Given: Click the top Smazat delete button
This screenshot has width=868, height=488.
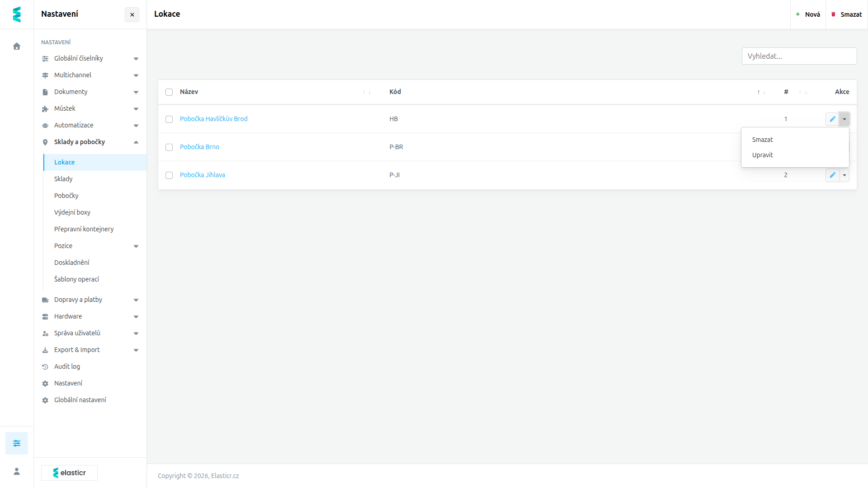Looking at the screenshot, I should click(847, 14).
